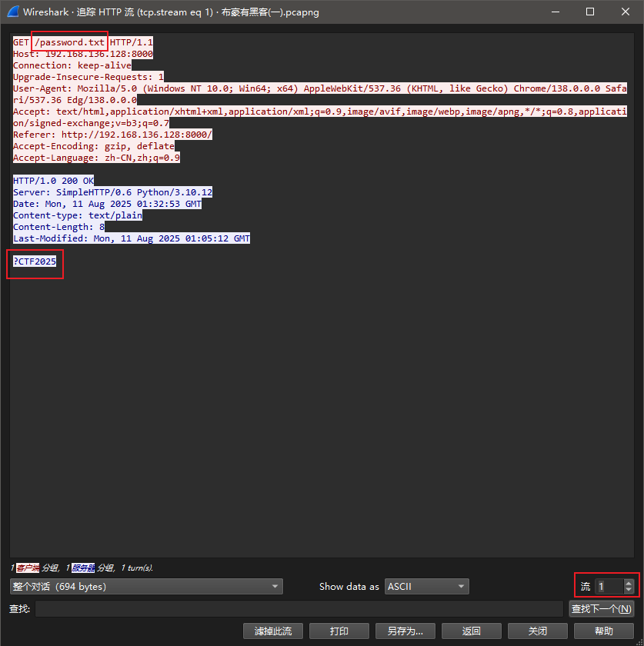The width and height of the screenshot is (644, 646).
Task: Click the Last-Modified header line
Action: pos(132,238)
